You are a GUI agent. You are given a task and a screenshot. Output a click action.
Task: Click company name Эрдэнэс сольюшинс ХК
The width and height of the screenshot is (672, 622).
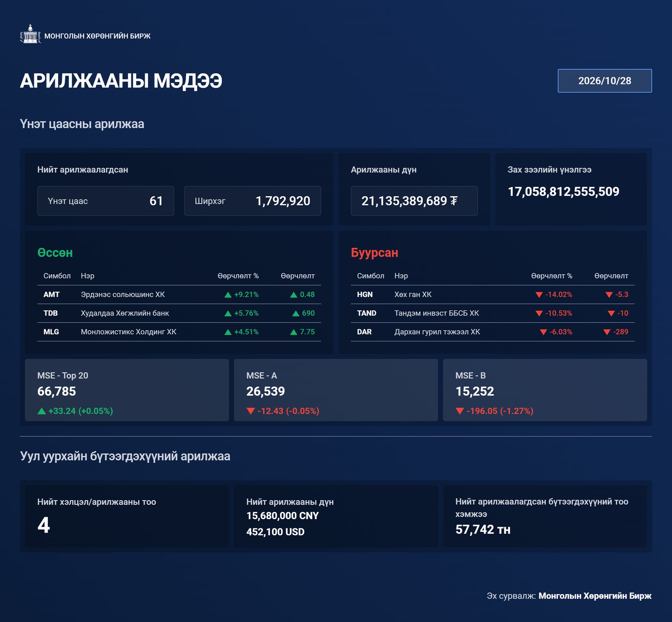(123, 294)
